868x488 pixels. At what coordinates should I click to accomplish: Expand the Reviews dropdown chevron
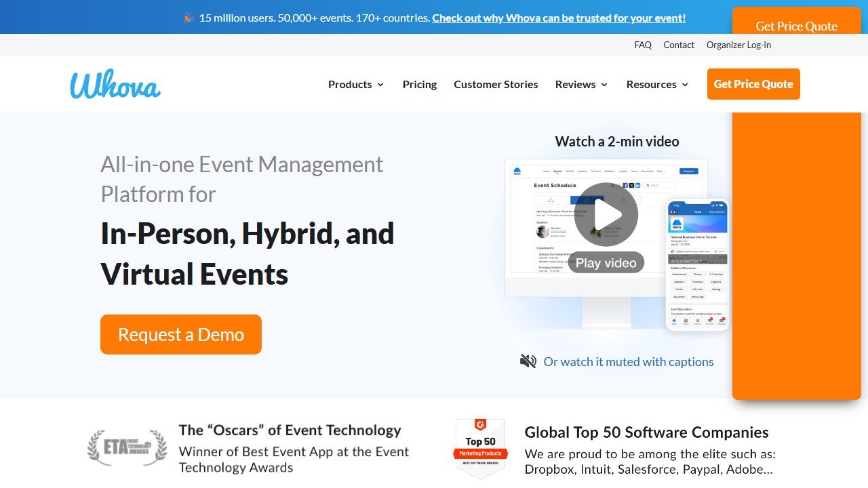click(x=604, y=85)
